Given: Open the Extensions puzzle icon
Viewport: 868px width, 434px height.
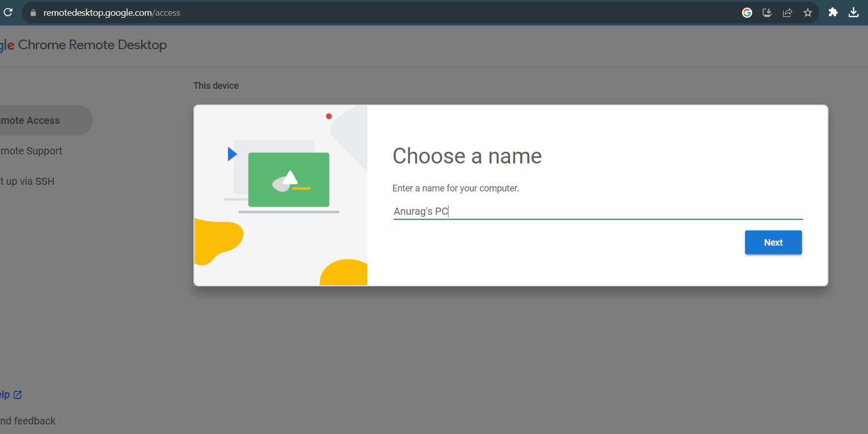Looking at the screenshot, I should tap(833, 12).
